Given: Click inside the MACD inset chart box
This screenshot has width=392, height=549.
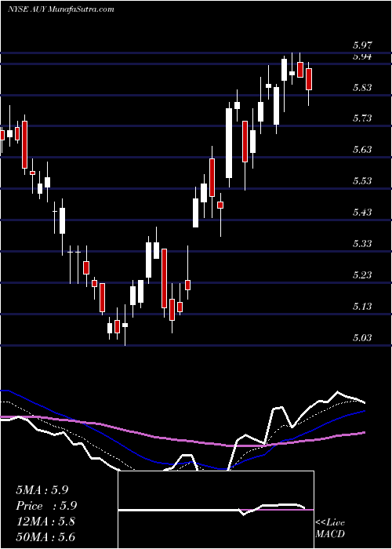Looking at the screenshot, I should pos(216,510).
